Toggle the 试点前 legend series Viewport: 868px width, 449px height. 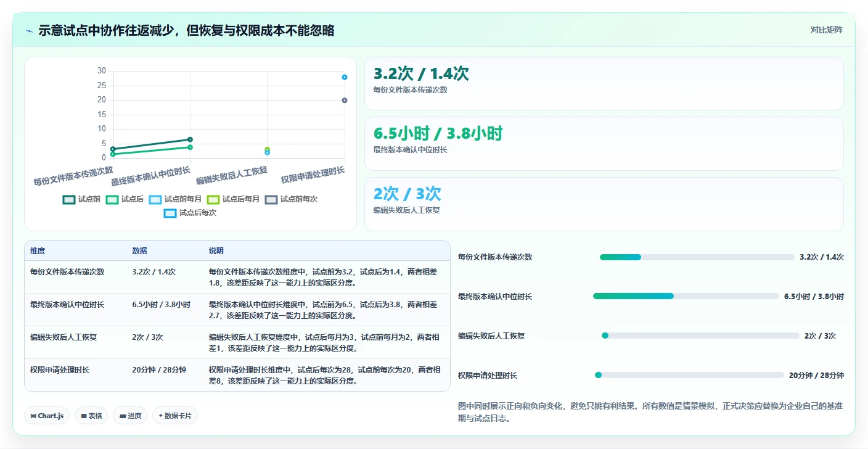click(82, 199)
